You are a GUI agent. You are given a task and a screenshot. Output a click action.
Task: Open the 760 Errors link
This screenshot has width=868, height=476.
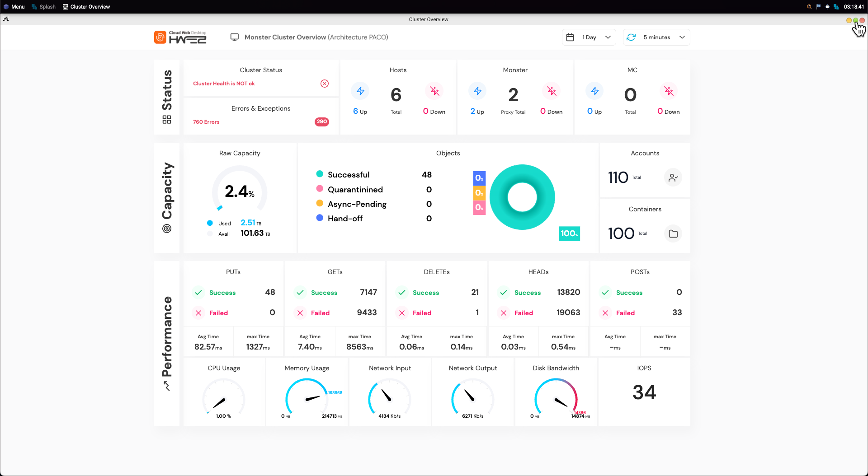click(x=206, y=122)
